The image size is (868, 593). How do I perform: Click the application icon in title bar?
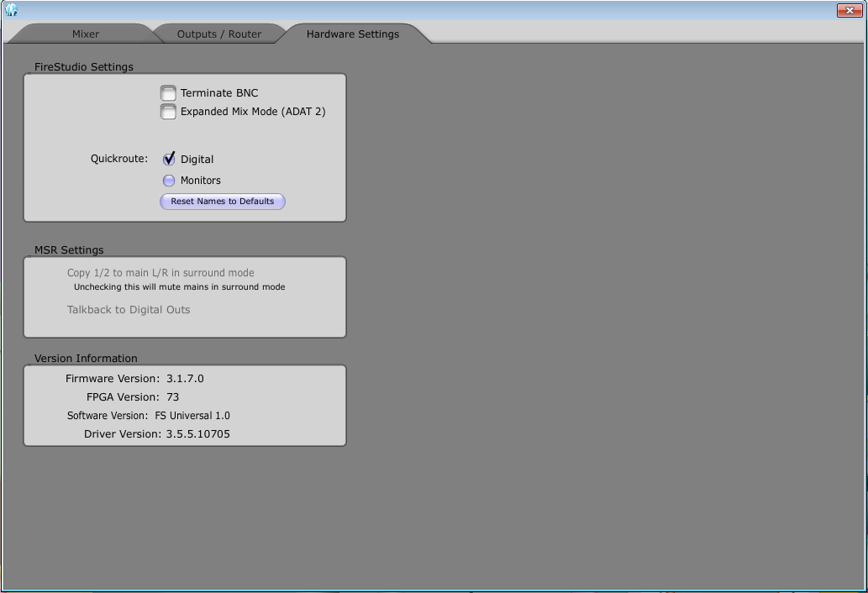tap(11, 9)
